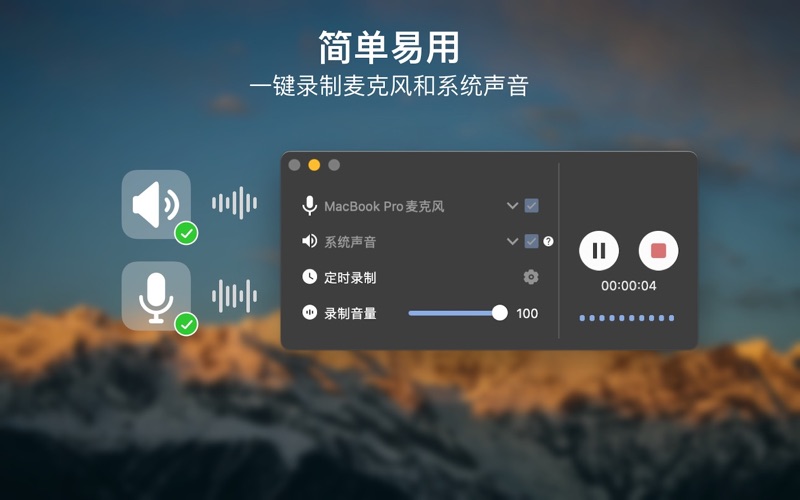Click the large microphone tile with green check
The height and width of the screenshot is (500, 800).
click(156, 296)
